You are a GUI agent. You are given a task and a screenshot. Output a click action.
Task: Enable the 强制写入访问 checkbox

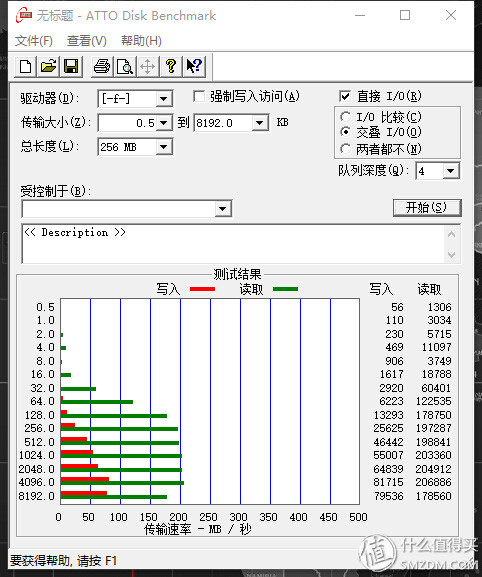click(x=199, y=97)
